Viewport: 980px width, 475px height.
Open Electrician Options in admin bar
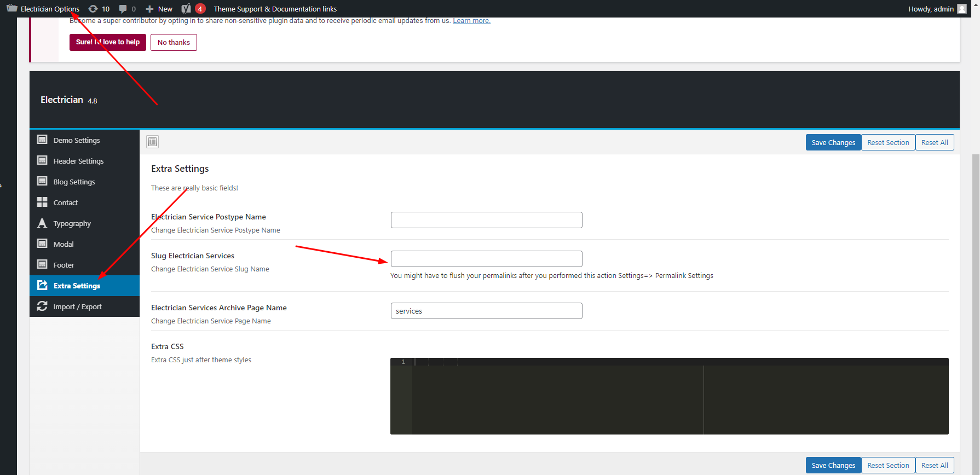pyautogui.click(x=43, y=9)
